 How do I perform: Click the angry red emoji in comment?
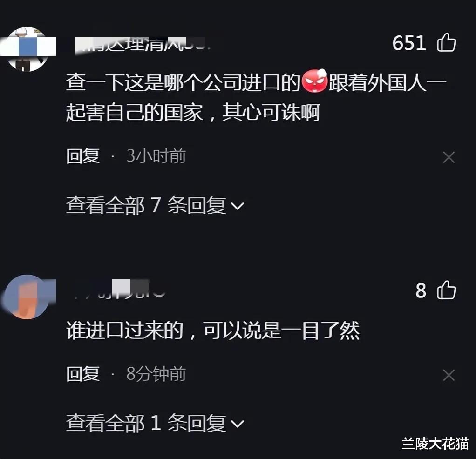[x=314, y=81]
